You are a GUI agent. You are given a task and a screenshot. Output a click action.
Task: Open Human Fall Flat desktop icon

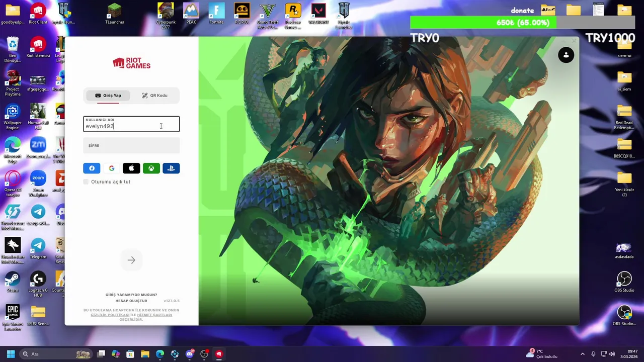tap(38, 117)
